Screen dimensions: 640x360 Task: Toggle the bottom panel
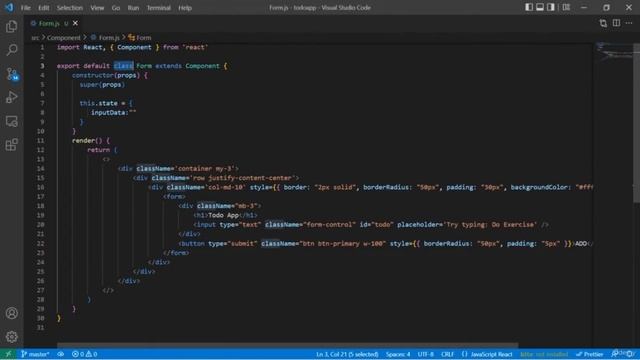(540, 7)
